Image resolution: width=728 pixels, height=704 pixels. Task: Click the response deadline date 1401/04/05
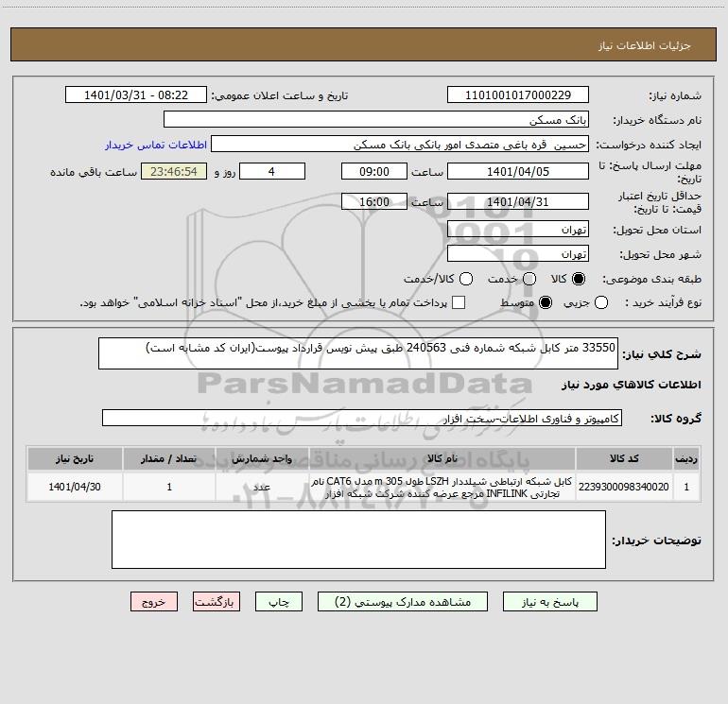coord(518,171)
